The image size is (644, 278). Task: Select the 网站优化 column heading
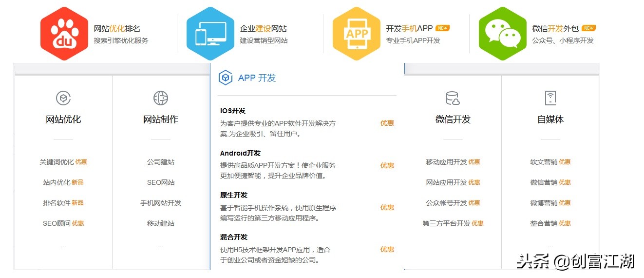coord(63,119)
